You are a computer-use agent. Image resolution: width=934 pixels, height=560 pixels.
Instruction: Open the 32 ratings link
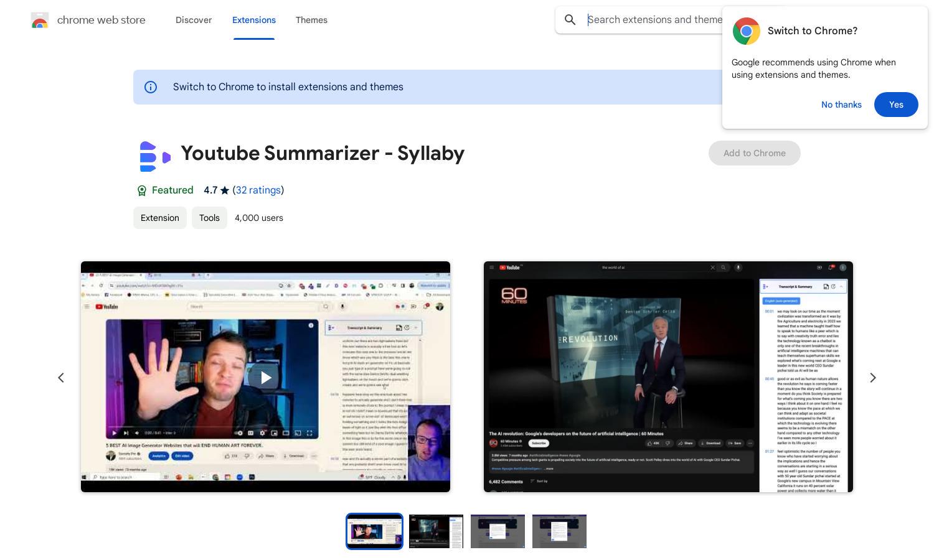[258, 190]
